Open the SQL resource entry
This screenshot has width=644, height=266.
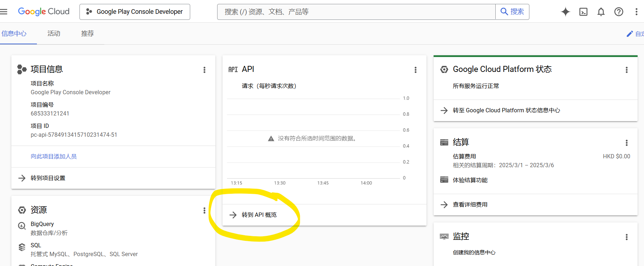36,245
